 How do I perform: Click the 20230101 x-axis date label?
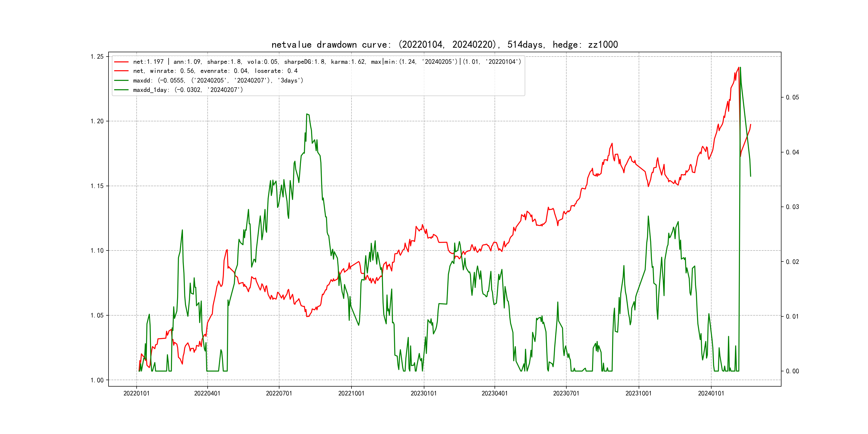[424, 393]
